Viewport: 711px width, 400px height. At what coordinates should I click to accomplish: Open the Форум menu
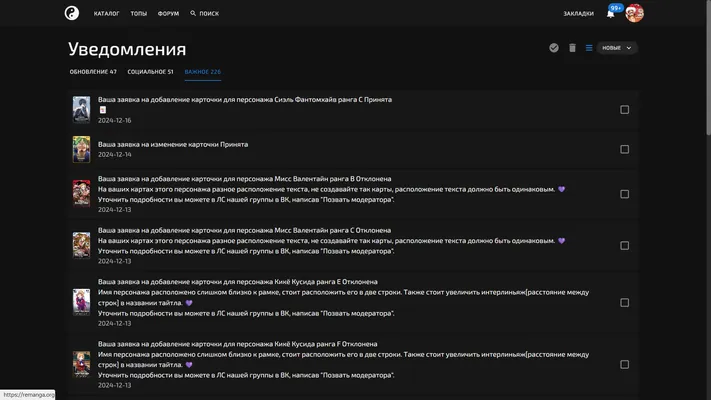point(168,14)
